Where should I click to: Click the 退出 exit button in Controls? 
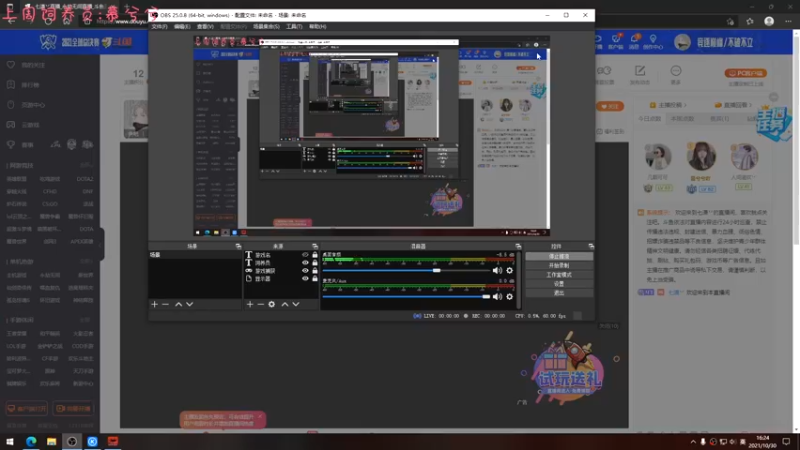coord(559,293)
